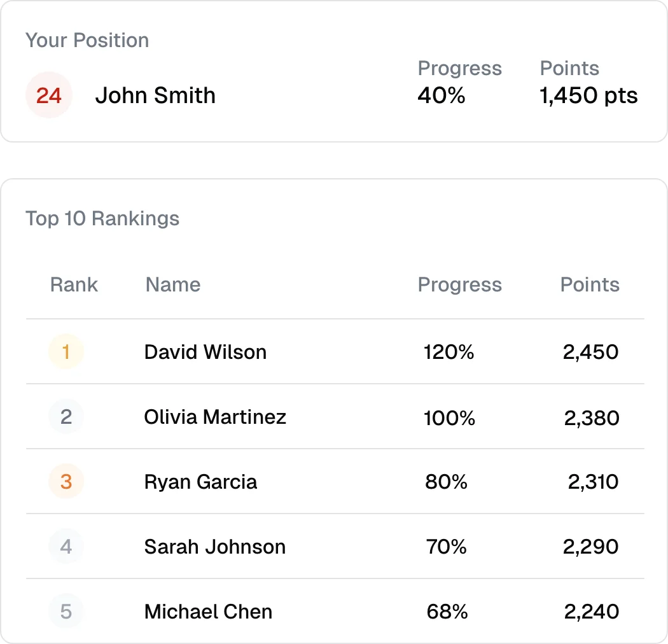Click the rank 5 badge
This screenshot has width=668, height=644.
pyautogui.click(x=66, y=611)
